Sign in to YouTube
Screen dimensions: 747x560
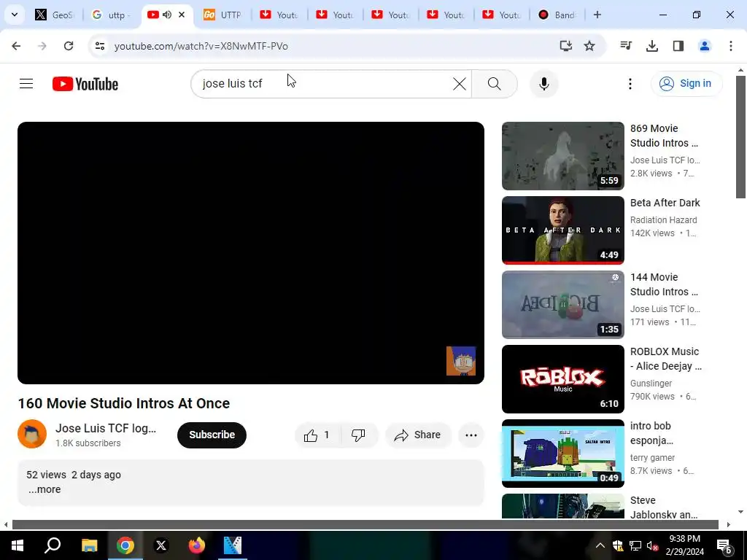click(x=686, y=84)
